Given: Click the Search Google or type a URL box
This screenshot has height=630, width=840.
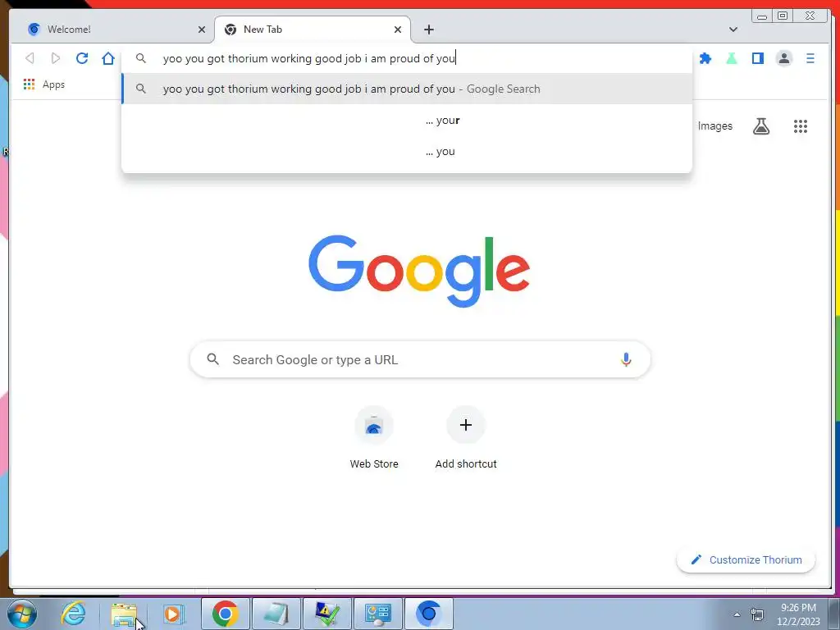Looking at the screenshot, I should point(420,359).
